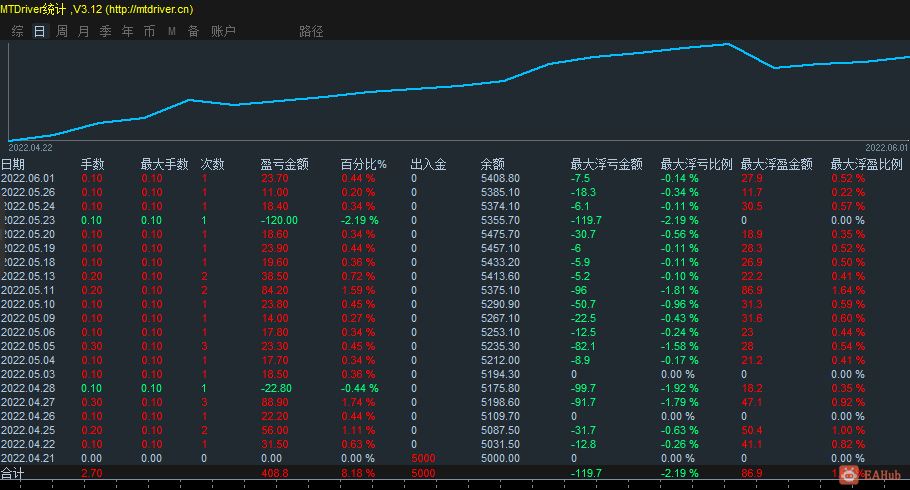Click the 47.1 max floating profit value

[752, 402]
